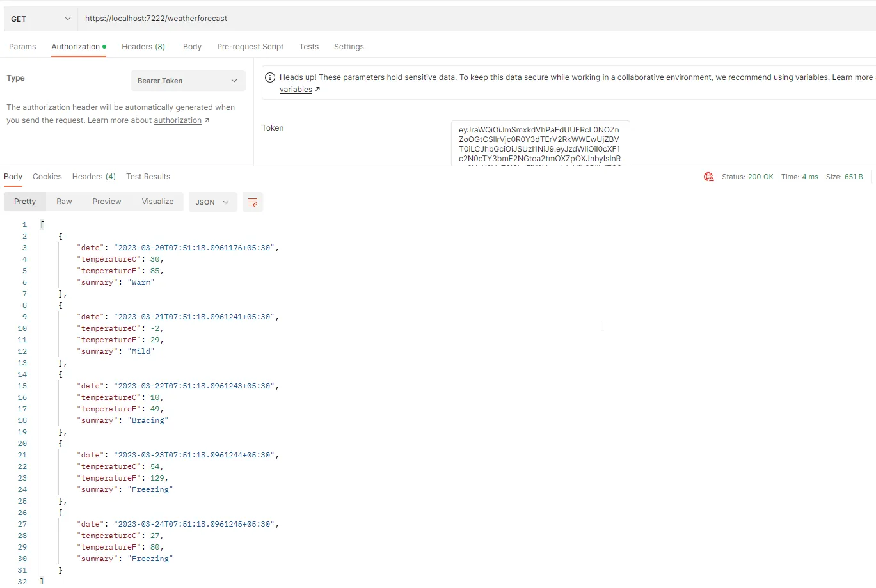Select the Raw response view
Viewport: 876px width, 588px height.
(63, 201)
